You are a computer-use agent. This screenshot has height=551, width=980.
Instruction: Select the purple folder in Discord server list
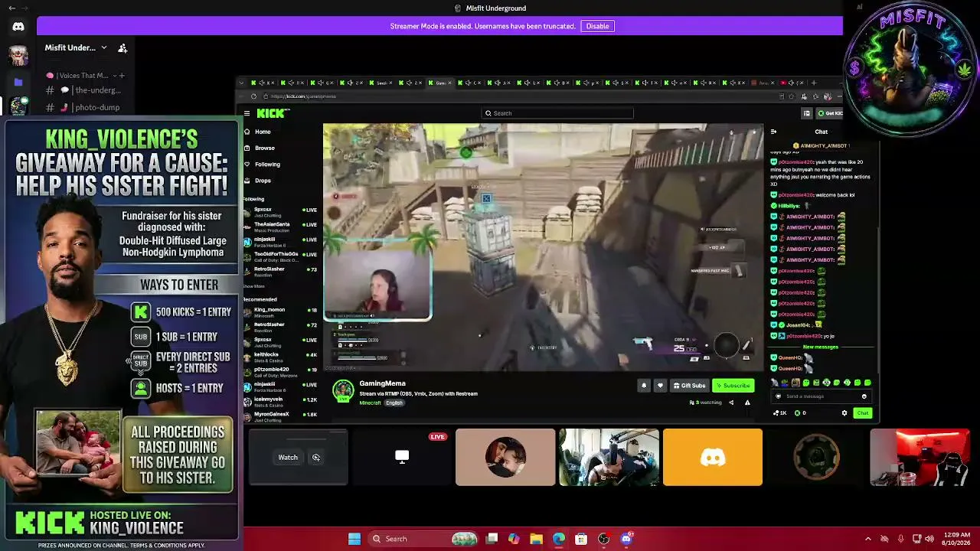pyautogui.click(x=18, y=82)
